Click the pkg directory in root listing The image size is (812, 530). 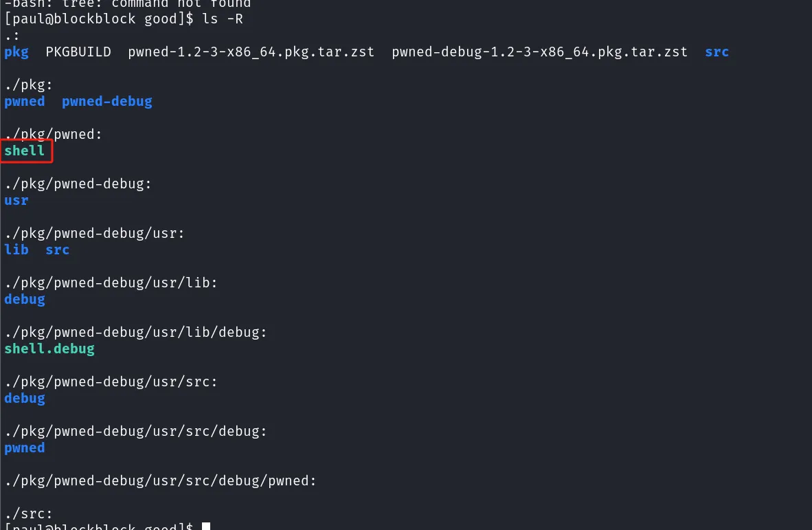[16, 52]
